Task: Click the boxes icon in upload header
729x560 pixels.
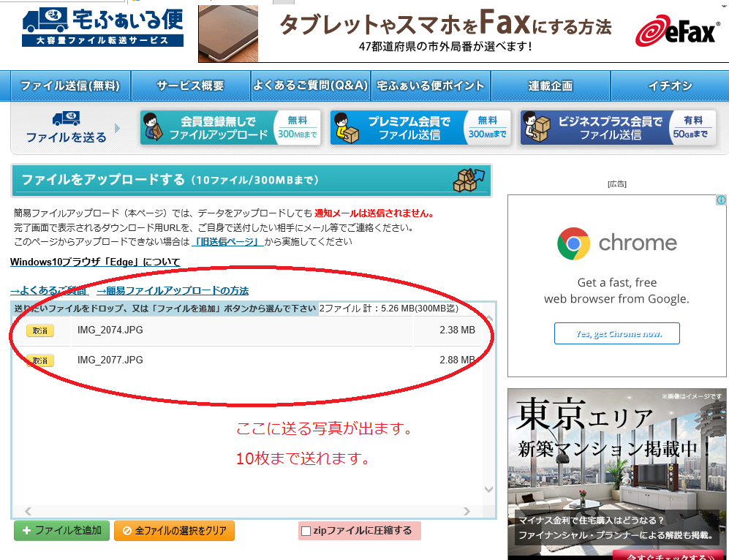Action: (x=468, y=180)
